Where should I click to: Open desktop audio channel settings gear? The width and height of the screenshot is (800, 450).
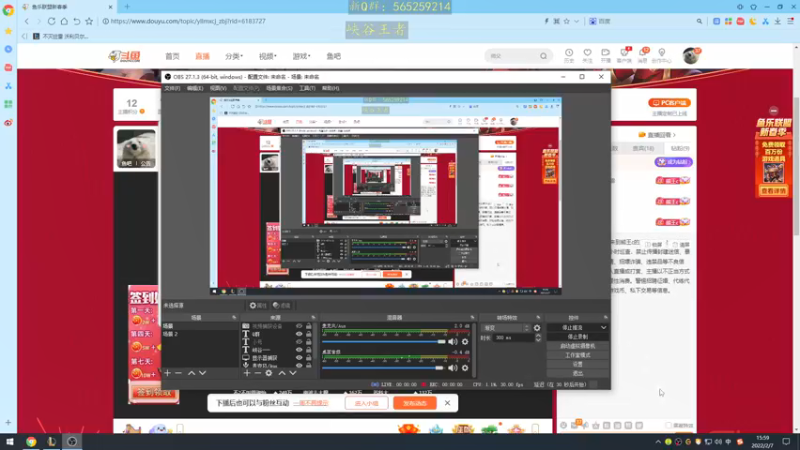pos(465,367)
